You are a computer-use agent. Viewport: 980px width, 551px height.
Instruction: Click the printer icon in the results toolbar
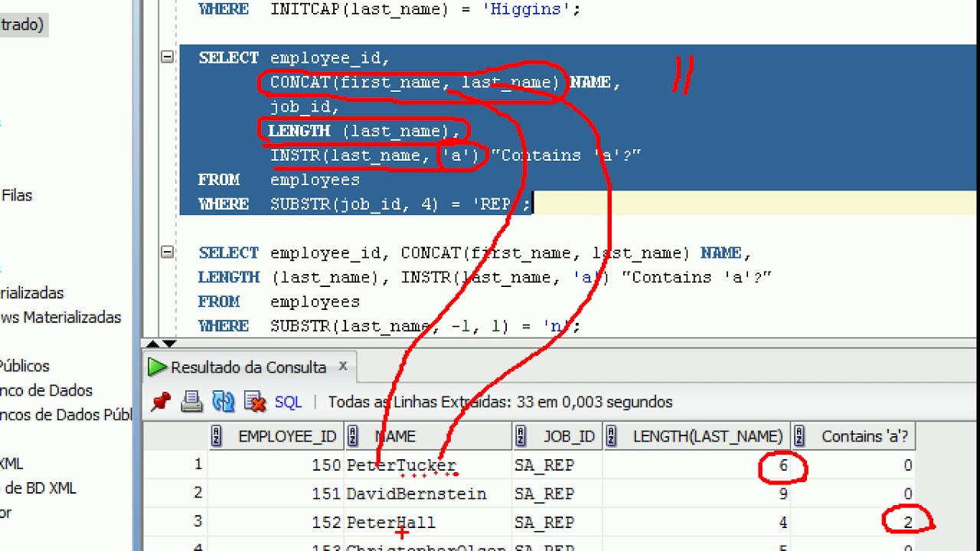coord(191,402)
